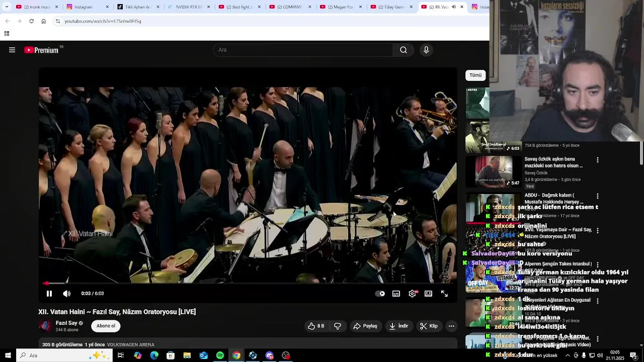Image resolution: width=644 pixels, height=362 pixels.
Task: Open the ABDU Dağınık kalsın video title
Action: click(x=554, y=199)
